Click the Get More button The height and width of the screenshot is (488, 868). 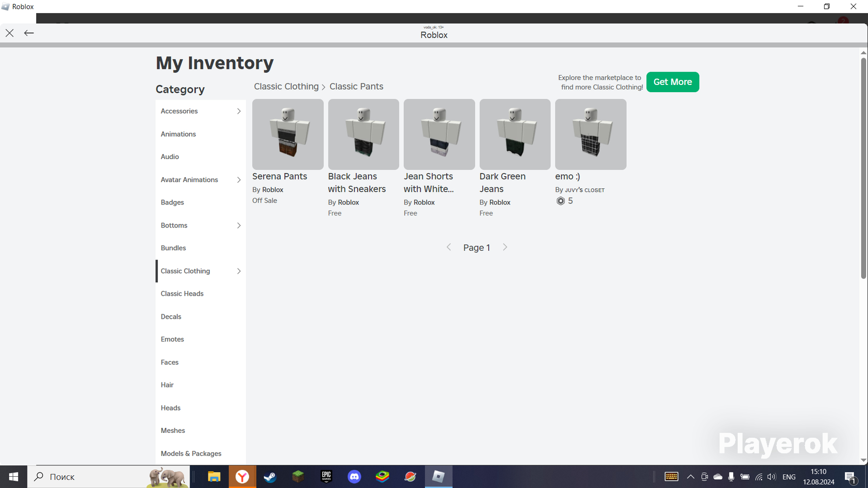point(673,82)
